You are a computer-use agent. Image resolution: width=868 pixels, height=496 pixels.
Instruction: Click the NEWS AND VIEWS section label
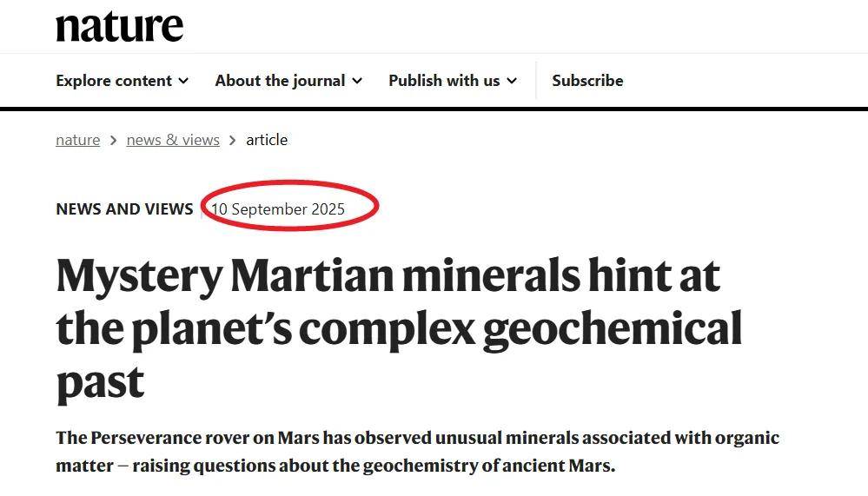tap(124, 209)
